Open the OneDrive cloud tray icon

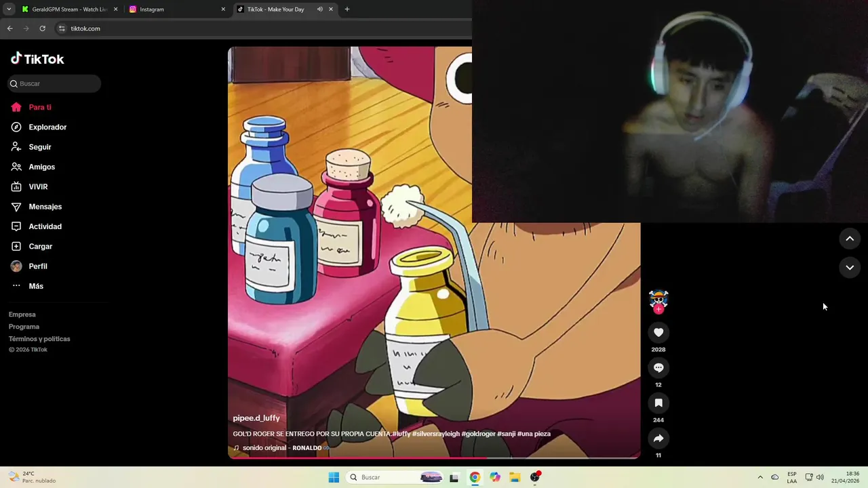[775, 477]
